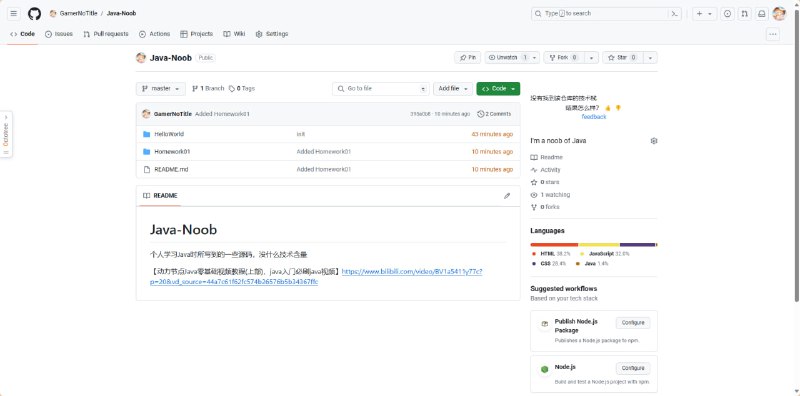Fork the repository

pos(564,58)
